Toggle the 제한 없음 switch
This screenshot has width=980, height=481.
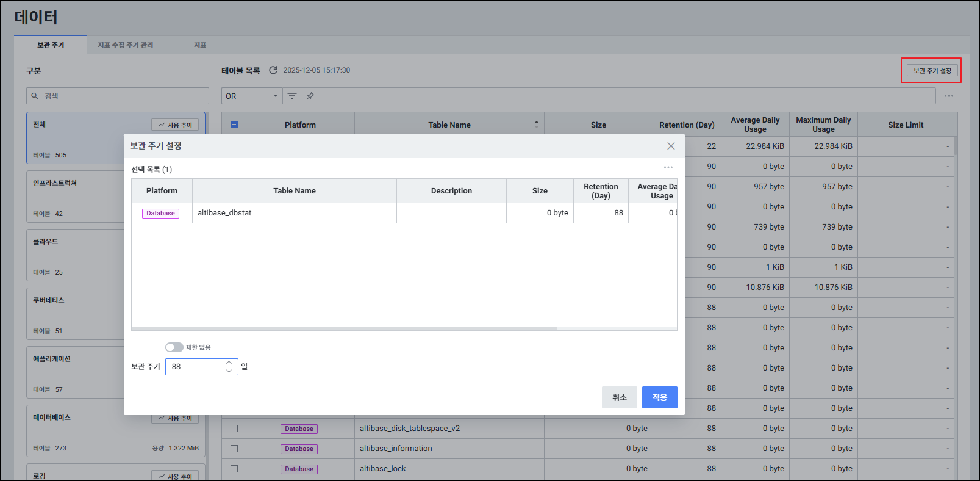coord(174,347)
